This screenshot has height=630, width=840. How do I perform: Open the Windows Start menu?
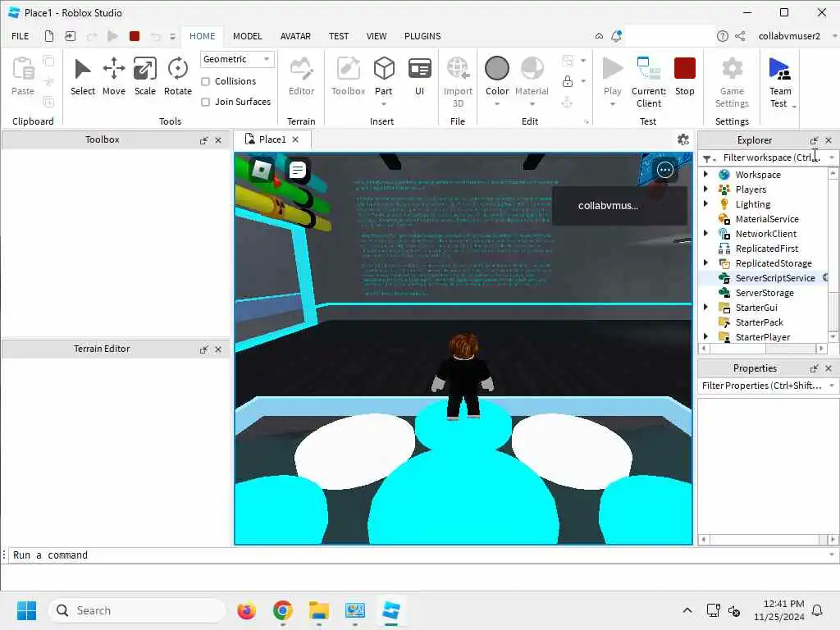click(x=26, y=610)
